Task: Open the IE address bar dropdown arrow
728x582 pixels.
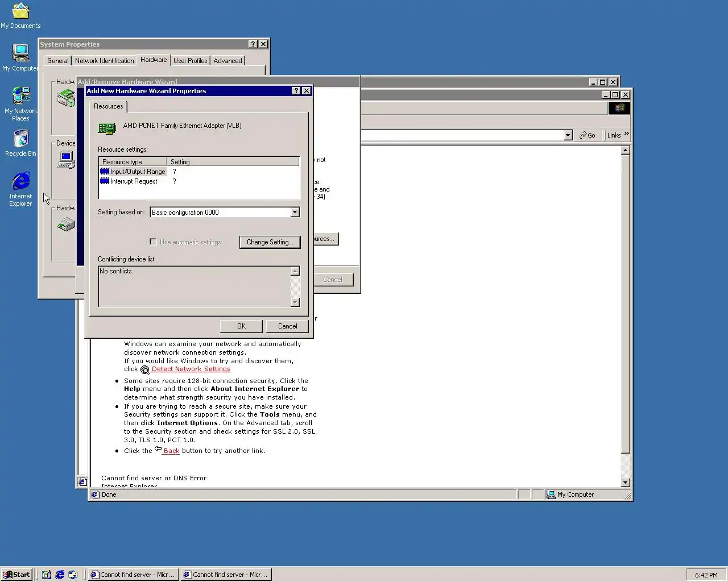Action: (568, 135)
